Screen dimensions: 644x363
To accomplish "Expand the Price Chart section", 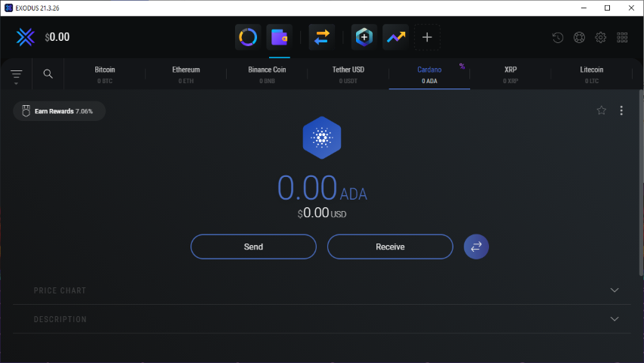I will (615, 290).
